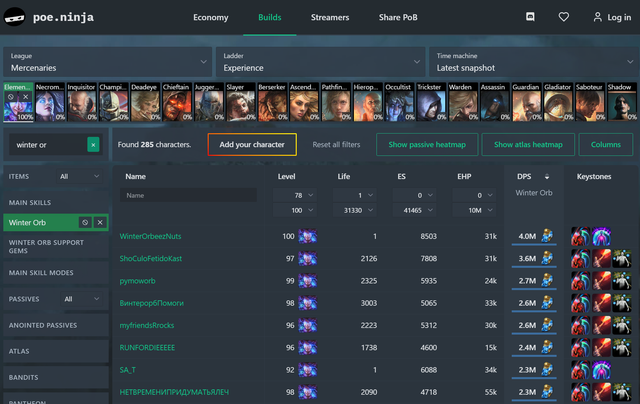Screen dimensions: 640x404
Task: Click the Name filter input field
Action: click(x=188, y=195)
